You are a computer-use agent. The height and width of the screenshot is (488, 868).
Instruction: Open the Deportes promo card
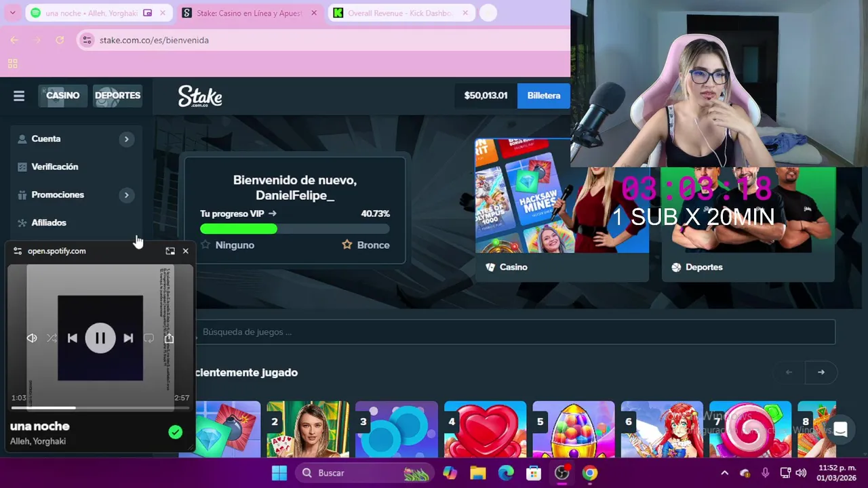click(x=748, y=224)
